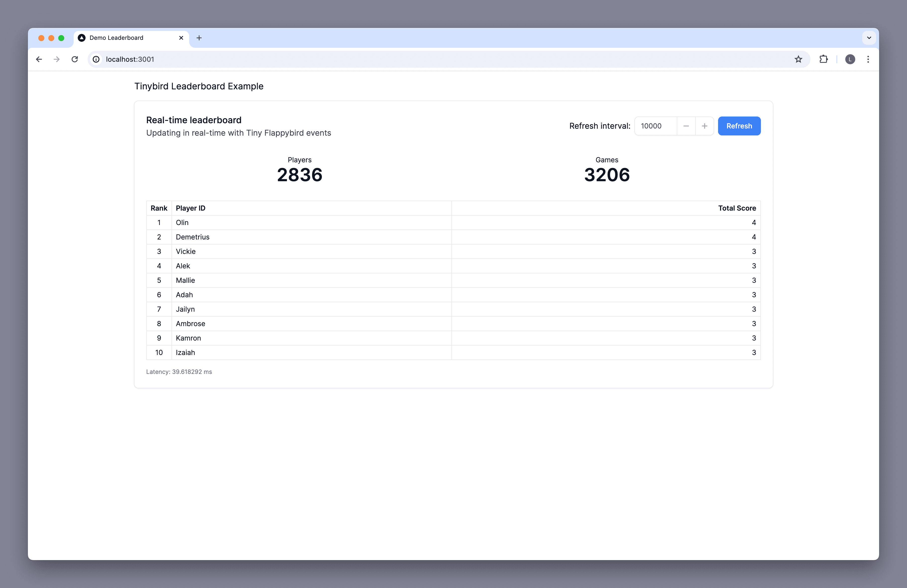Click the Refresh button
907x588 pixels.
739,126
